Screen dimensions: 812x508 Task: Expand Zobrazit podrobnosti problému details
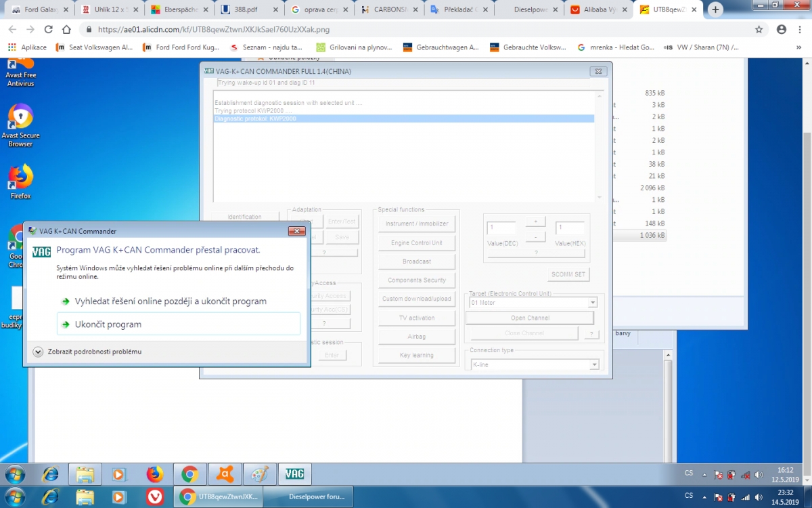(x=39, y=352)
